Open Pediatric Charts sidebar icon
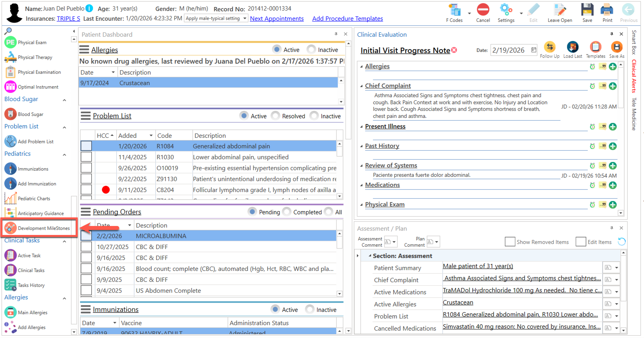The width and height of the screenshot is (644, 338). pos(11,198)
